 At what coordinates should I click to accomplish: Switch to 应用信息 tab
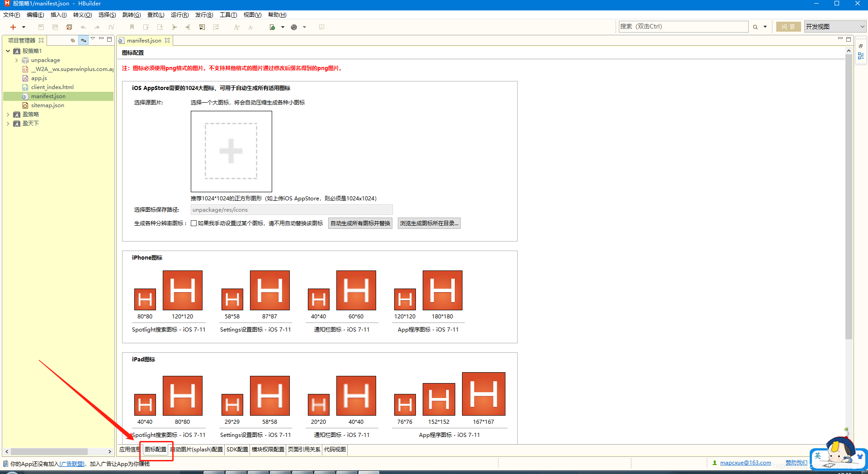click(x=129, y=450)
